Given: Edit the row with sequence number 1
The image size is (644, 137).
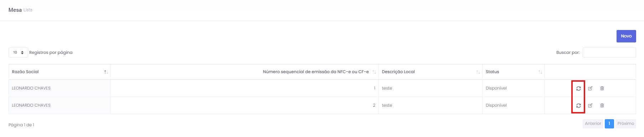Looking at the screenshot, I should [x=590, y=88].
